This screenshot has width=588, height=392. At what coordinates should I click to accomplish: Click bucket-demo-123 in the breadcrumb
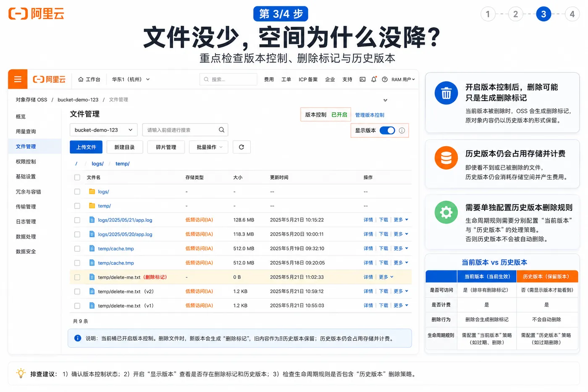(78, 100)
